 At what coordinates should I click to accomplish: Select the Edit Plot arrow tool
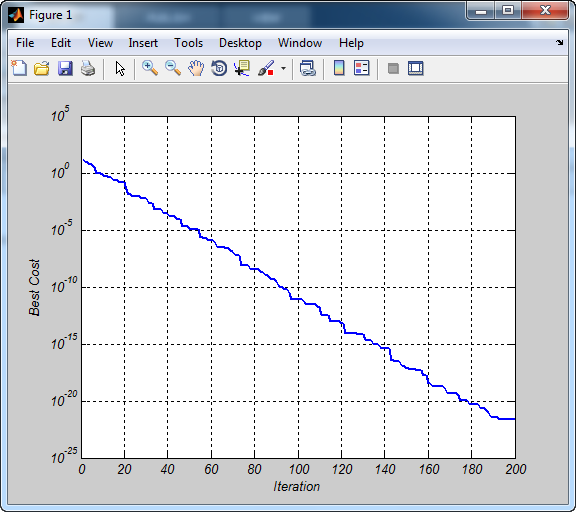(120, 69)
